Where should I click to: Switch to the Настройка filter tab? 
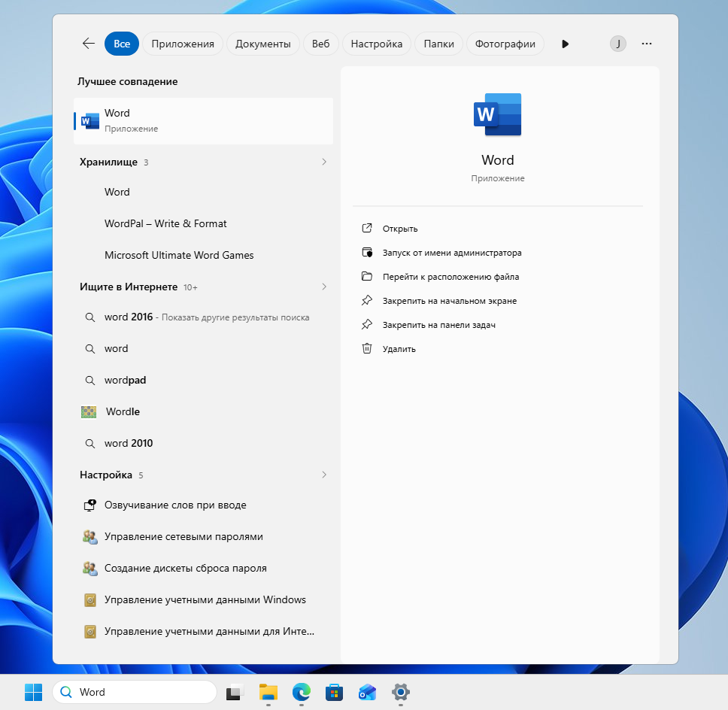(377, 44)
